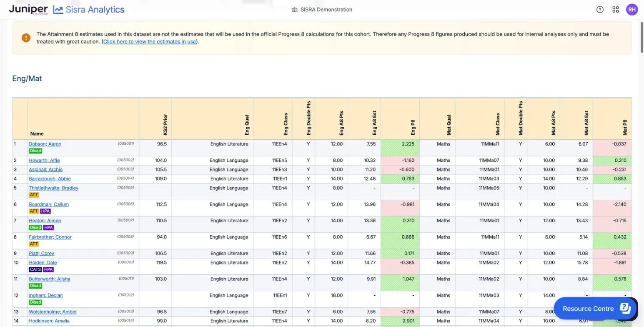Open student Aspinall; Archie
This screenshot has width=644, height=327.
coord(45,169)
